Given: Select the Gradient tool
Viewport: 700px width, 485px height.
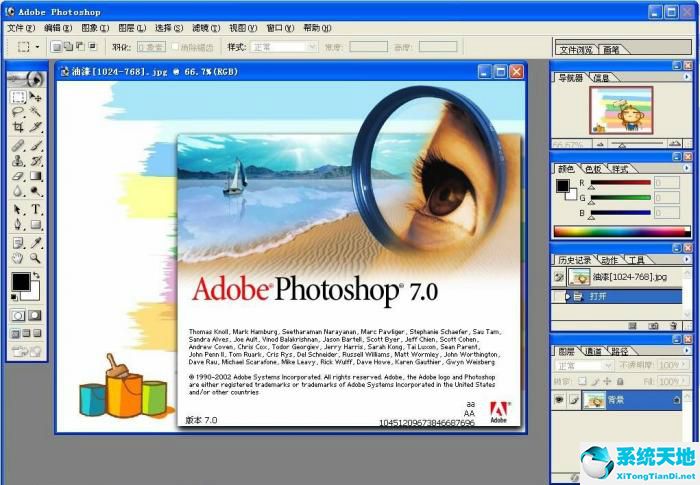Looking at the screenshot, I should (35, 176).
